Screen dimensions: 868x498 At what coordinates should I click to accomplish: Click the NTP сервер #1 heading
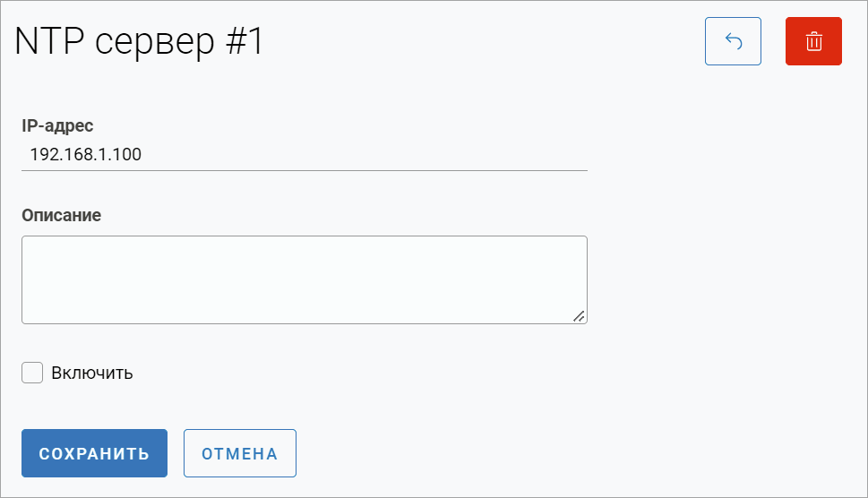139,42
